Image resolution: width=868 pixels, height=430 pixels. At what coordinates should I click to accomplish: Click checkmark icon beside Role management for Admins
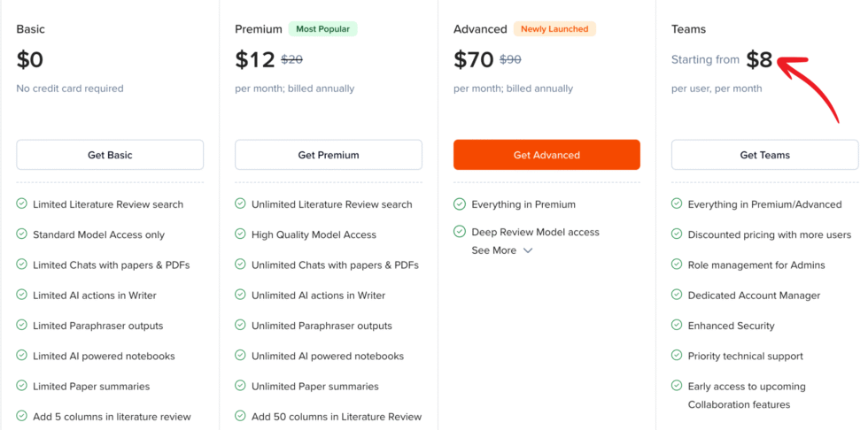click(x=677, y=265)
